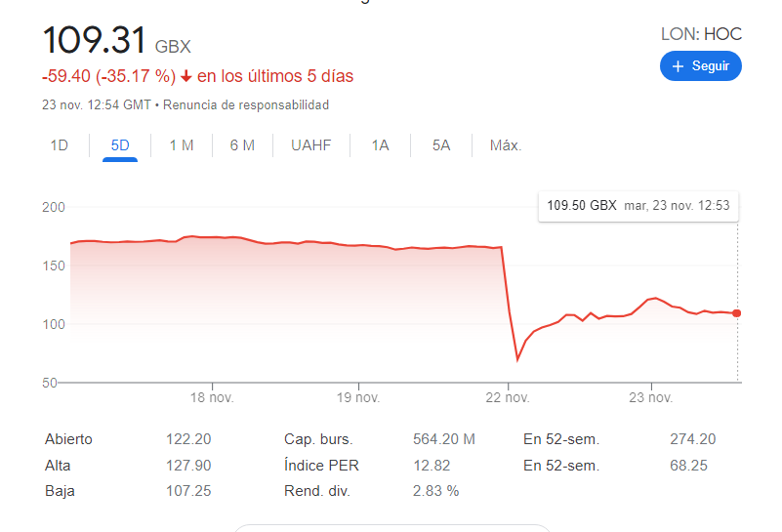The width and height of the screenshot is (782, 532).
Task: Choose the 5A time range tab
Action: pyautogui.click(x=441, y=145)
